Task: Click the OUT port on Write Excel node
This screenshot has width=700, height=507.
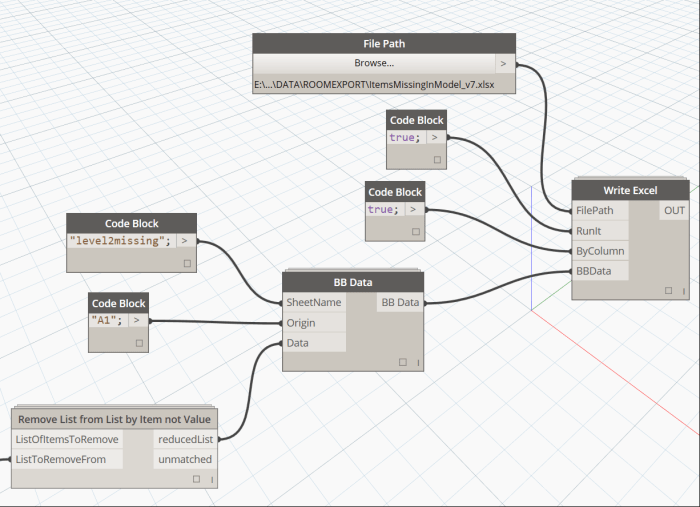Action: tap(674, 211)
